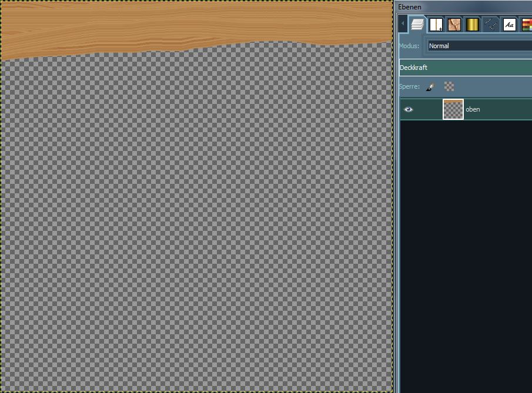Viewport: 532px width, 393px height.
Task: Click the Deckkraft opacity slider
Action: coord(465,68)
